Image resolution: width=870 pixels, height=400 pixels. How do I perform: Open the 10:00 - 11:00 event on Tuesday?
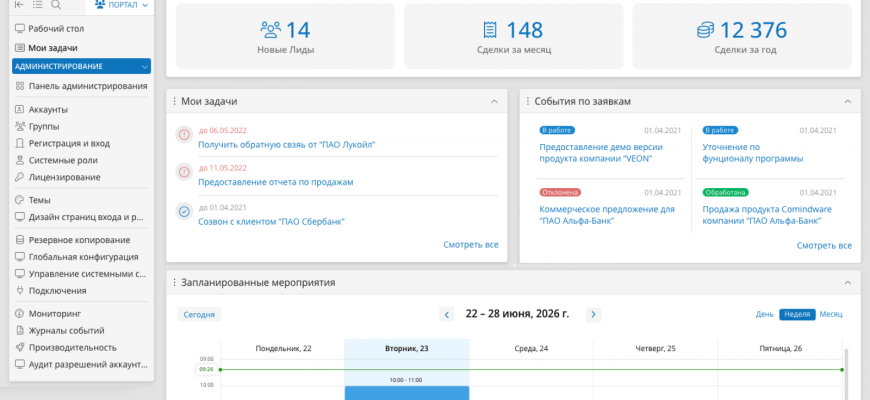[406, 392]
